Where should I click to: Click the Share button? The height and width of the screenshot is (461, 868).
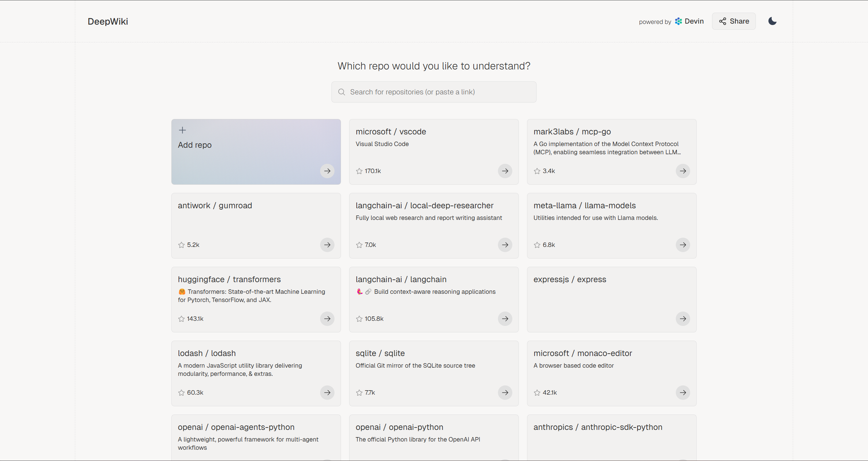(x=734, y=21)
